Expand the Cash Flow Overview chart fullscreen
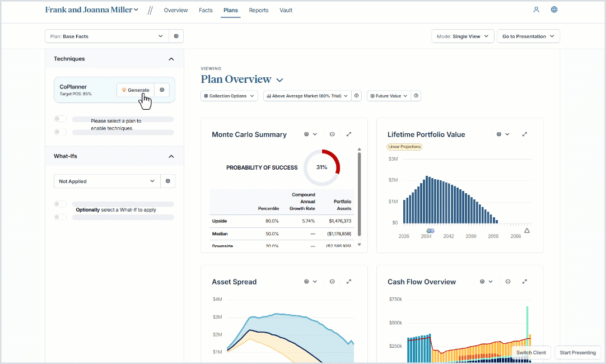Image resolution: width=606 pixels, height=364 pixels. tap(525, 281)
